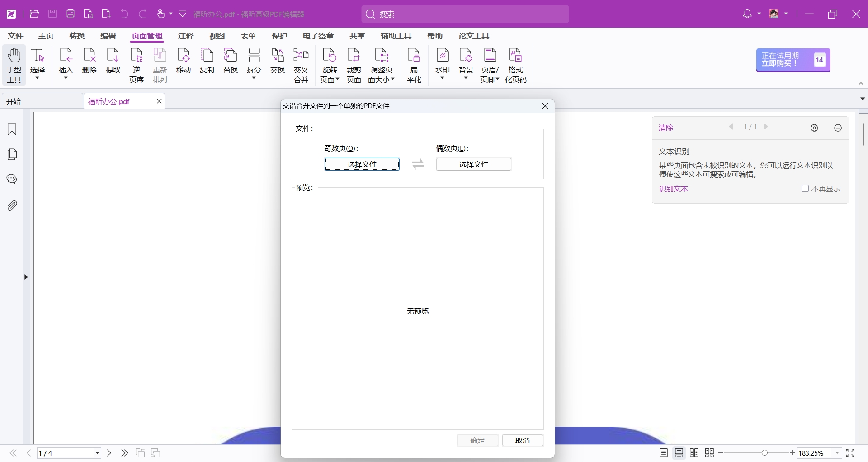Open the 注释 ribbon tab

185,36
